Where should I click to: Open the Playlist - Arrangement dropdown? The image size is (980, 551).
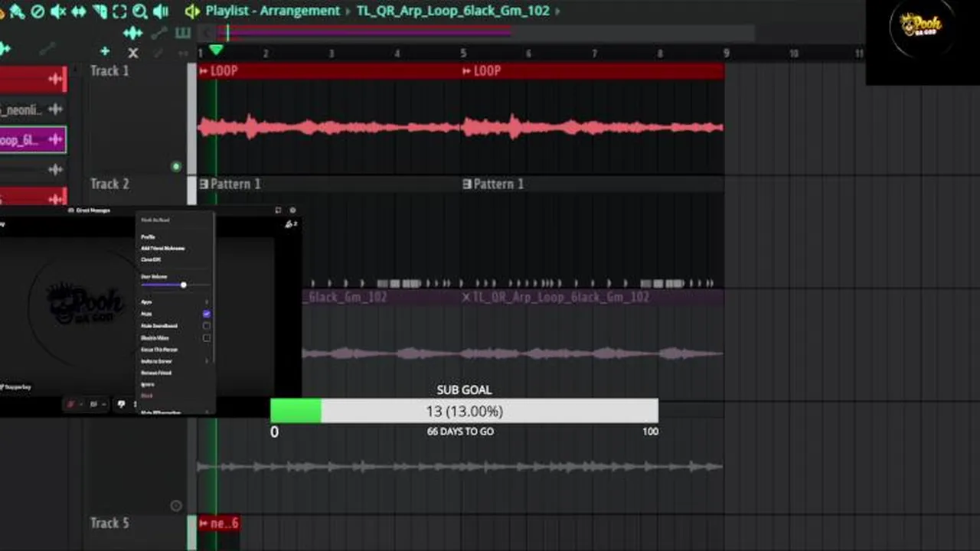coord(272,11)
